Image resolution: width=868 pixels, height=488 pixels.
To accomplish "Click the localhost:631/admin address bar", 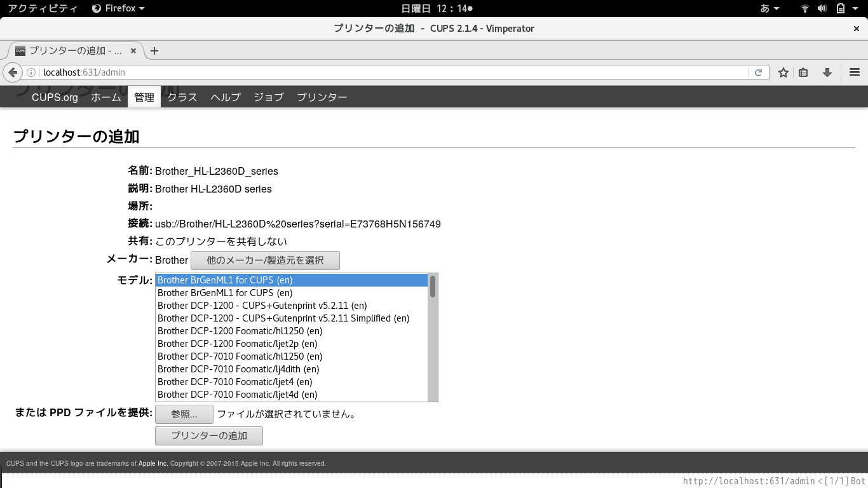I will tap(394, 72).
